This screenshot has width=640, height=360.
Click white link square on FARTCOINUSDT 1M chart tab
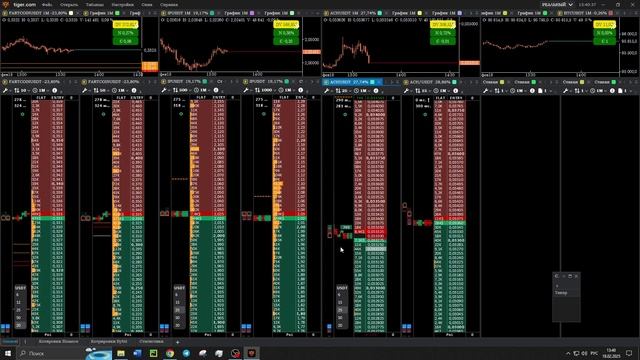point(71,13)
